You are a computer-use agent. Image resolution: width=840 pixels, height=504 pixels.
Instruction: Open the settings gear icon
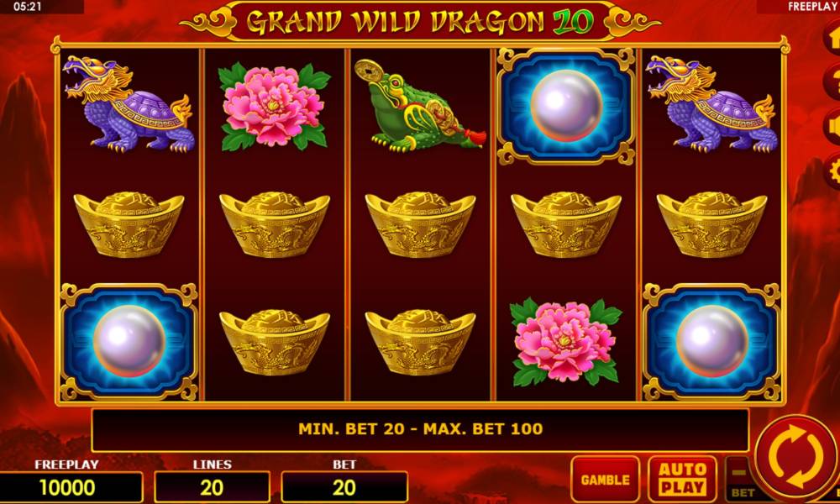tap(832, 171)
